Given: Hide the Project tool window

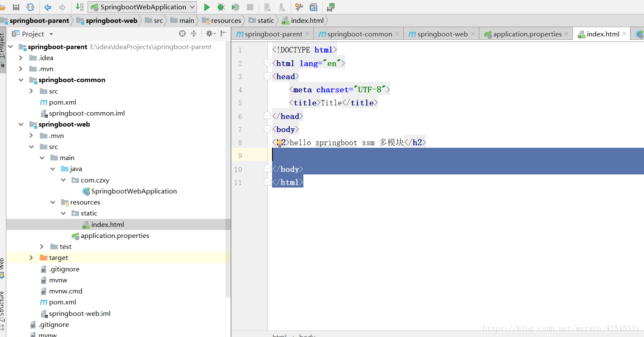Looking at the screenshot, I should coord(224,33).
